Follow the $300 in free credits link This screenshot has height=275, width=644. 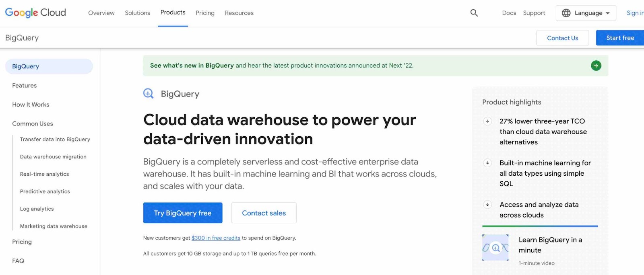click(216, 238)
